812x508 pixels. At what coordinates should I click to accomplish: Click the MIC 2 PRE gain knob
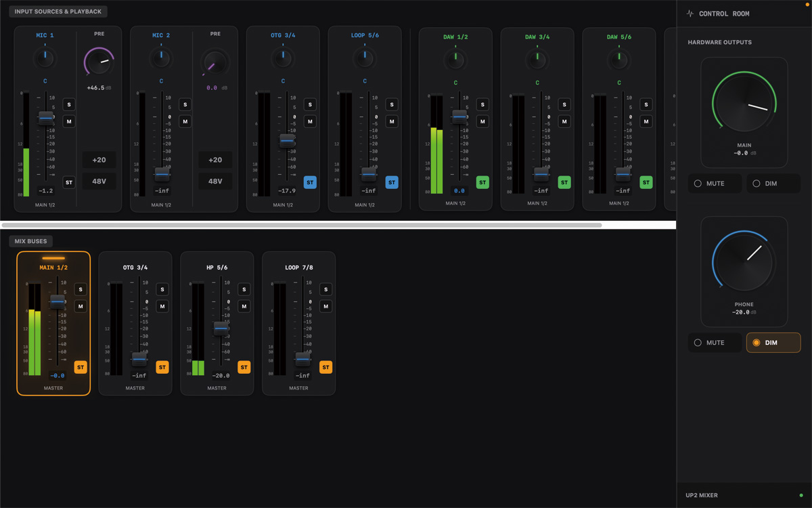click(x=215, y=64)
